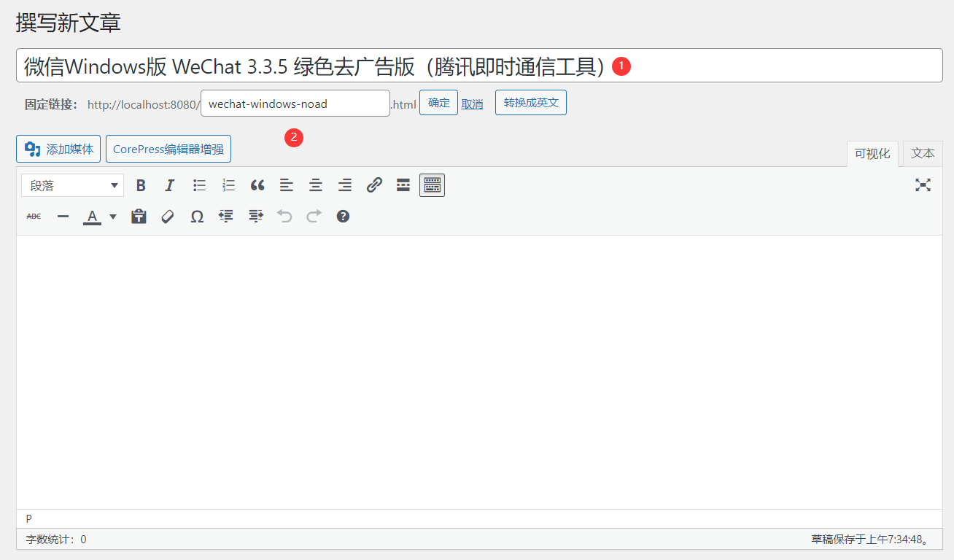Toggle bold formatting
Screen dimensions: 954x560
click(x=141, y=185)
